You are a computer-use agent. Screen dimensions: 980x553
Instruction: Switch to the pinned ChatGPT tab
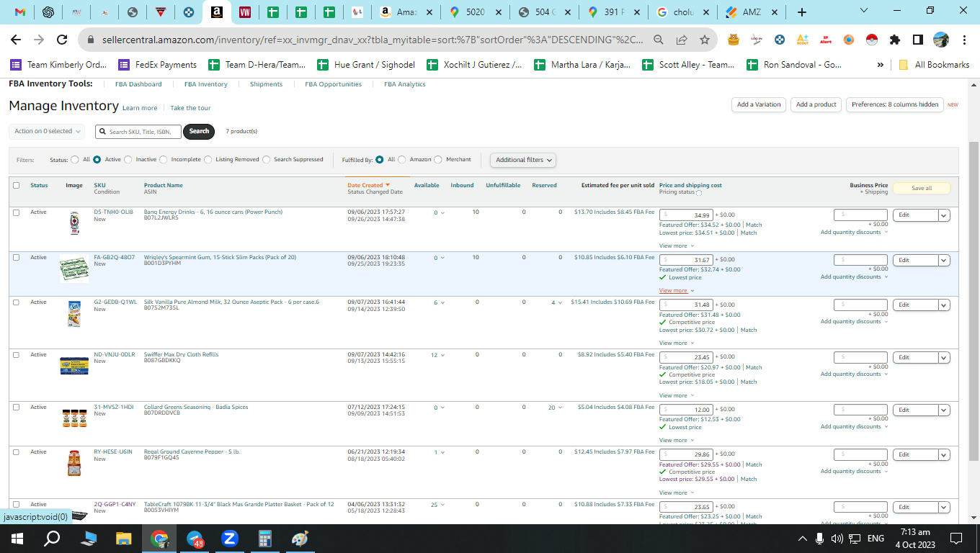(x=48, y=12)
